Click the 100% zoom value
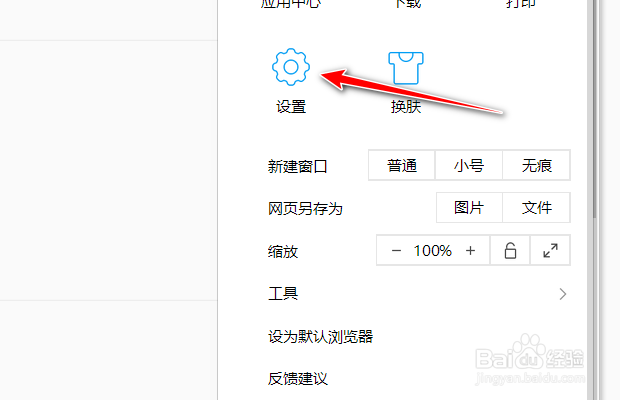 pos(433,251)
